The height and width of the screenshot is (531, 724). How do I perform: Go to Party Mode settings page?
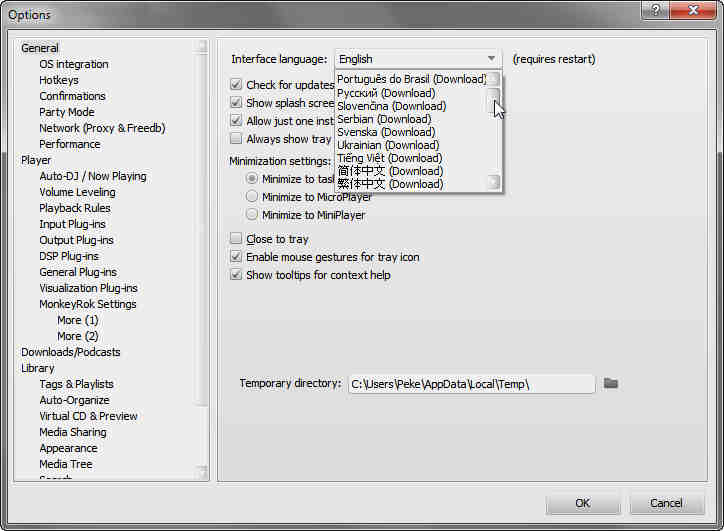[67, 112]
